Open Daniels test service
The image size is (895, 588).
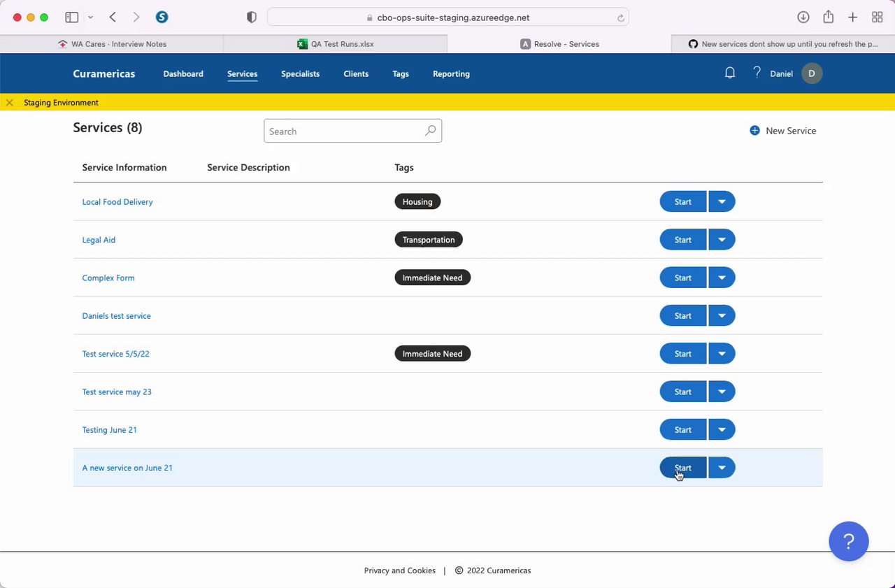pyautogui.click(x=117, y=316)
